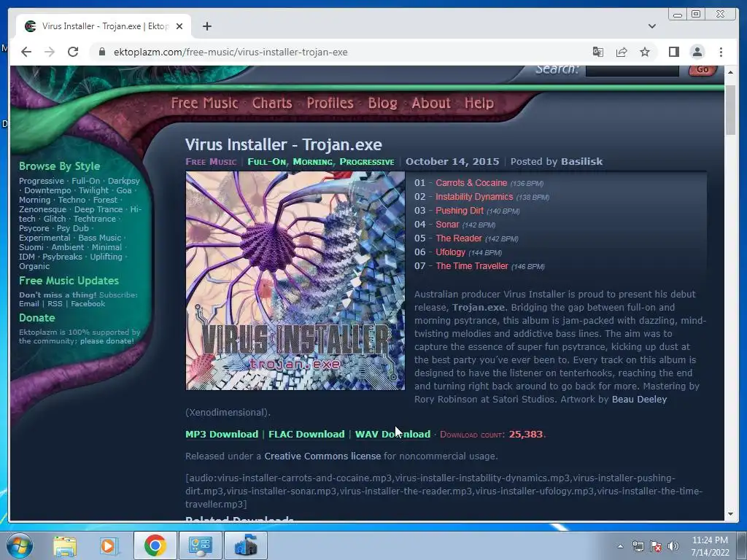View site information via the lock icon

point(101,52)
